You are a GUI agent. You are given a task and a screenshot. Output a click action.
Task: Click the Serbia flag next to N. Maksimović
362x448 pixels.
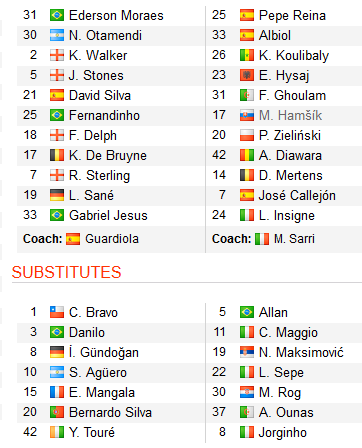(x=247, y=352)
